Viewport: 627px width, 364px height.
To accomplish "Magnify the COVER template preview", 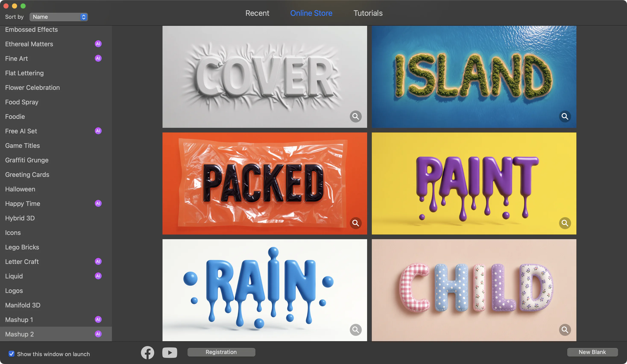I will pyautogui.click(x=356, y=116).
